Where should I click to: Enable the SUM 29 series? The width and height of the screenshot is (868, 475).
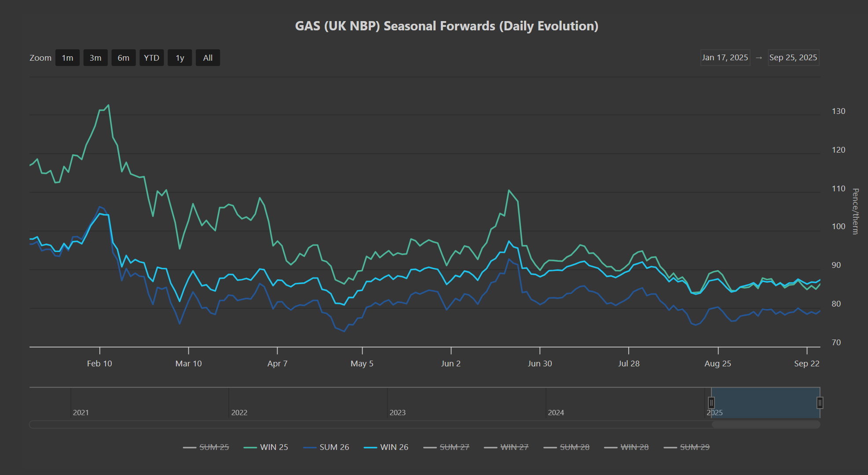click(694, 447)
